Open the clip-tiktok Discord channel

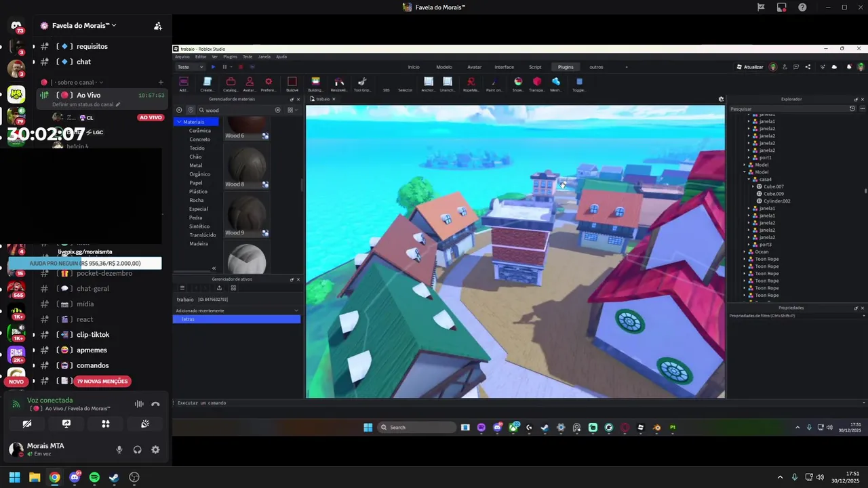[93, 335]
